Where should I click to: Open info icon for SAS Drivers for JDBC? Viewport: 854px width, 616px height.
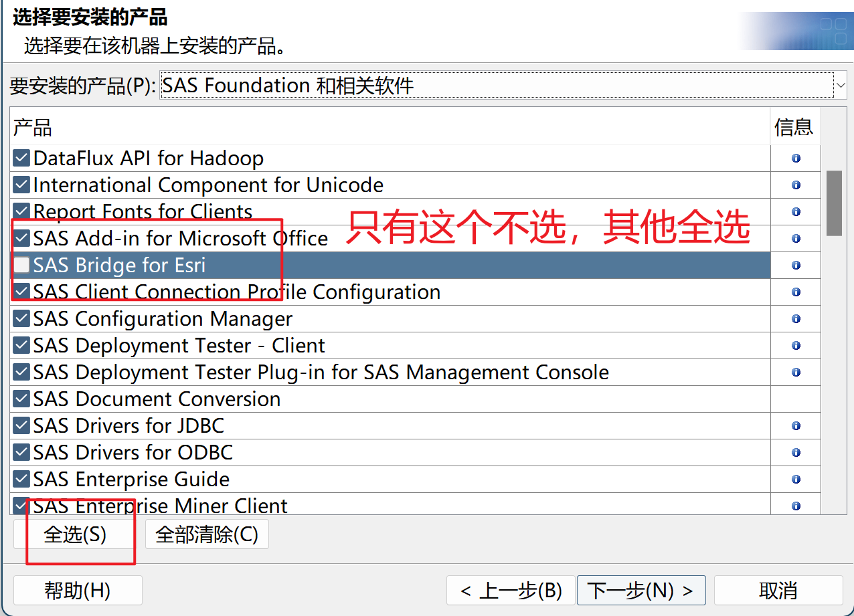796,426
